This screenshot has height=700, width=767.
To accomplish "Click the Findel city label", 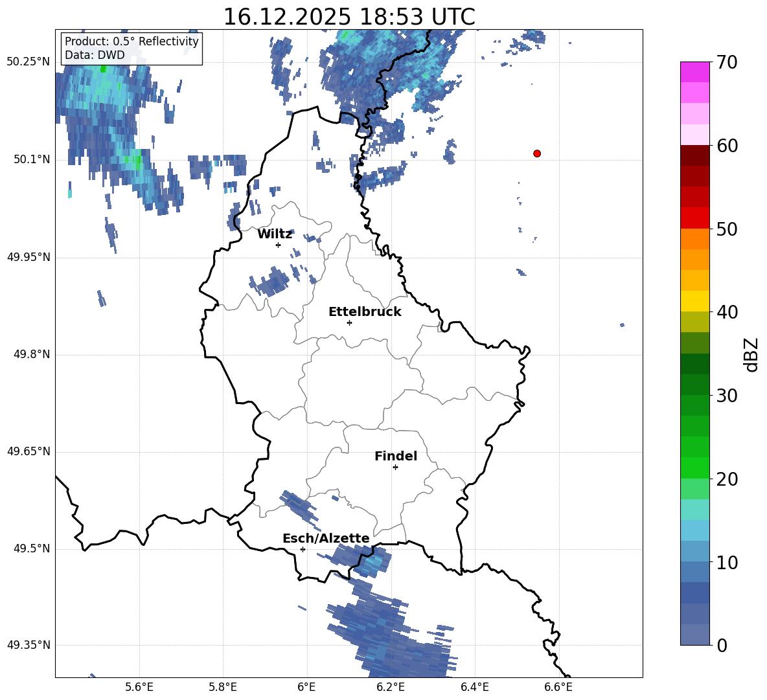I will [x=396, y=456].
